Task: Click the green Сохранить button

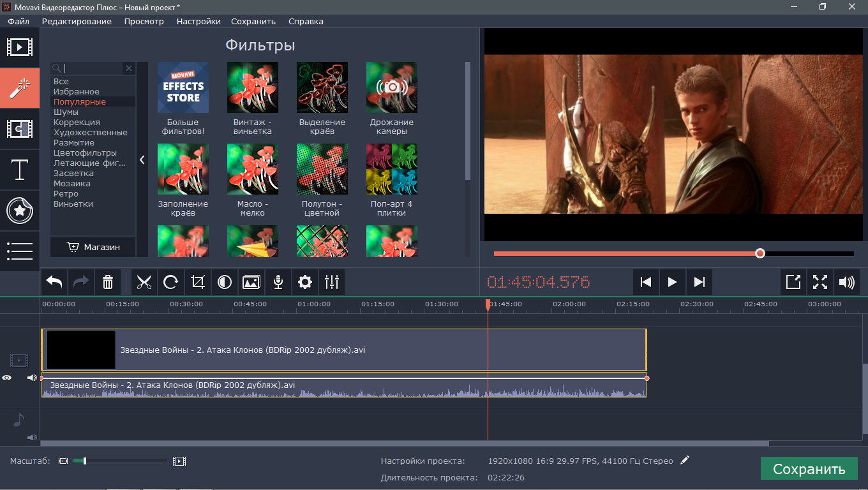Action: tap(809, 469)
